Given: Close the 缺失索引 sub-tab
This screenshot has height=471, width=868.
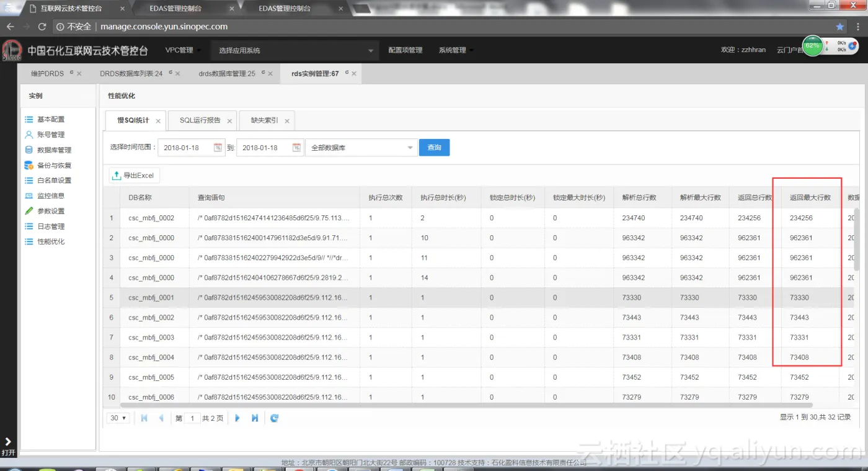Looking at the screenshot, I should (x=286, y=121).
